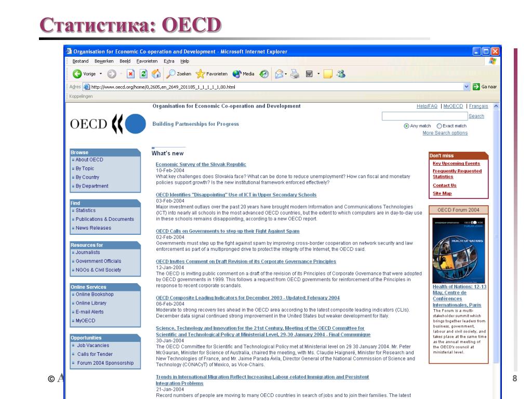Open Zoeken search magnifier icon
Image resolution: width=532 pixels, height=399 pixels.
point(170,74)
